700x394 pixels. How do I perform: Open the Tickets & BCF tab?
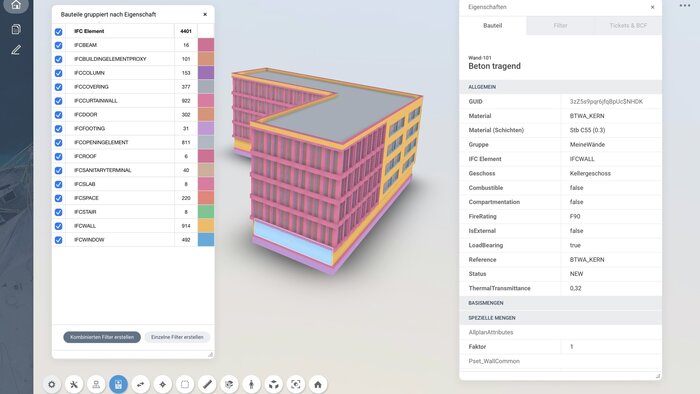click(628, 26)
